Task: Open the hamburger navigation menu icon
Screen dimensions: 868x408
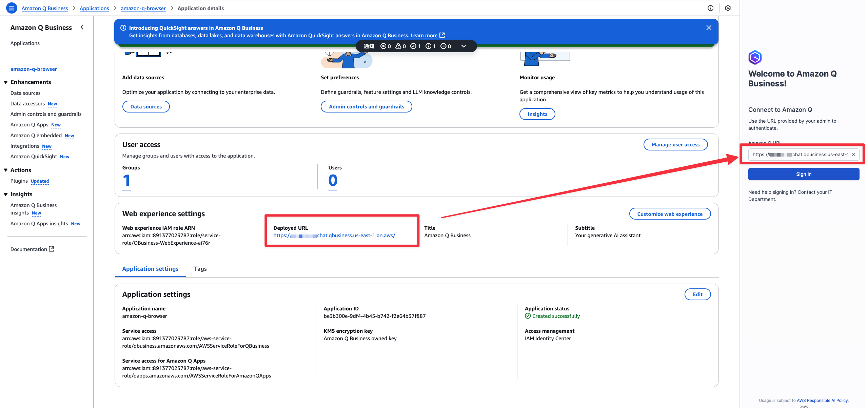Action: [12, 8]
